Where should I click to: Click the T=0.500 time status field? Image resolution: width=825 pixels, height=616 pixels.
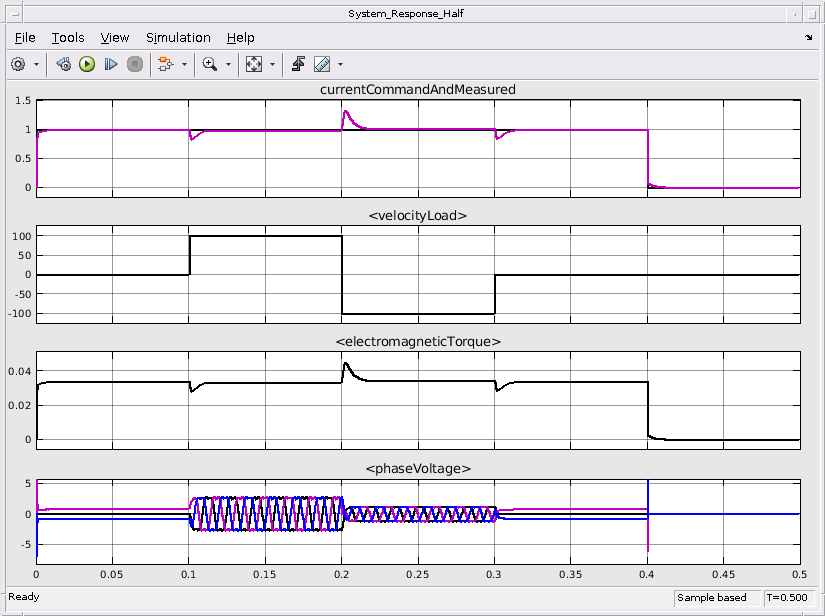click(x=787, y=598)
